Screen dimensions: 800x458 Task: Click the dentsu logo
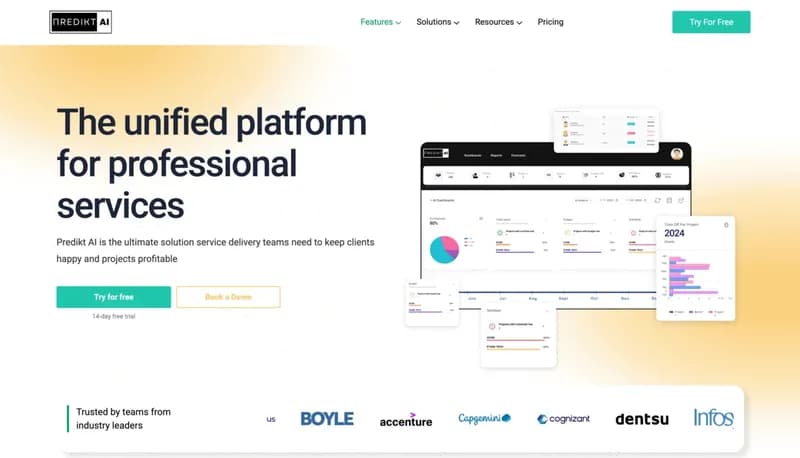tap(642, 419)
